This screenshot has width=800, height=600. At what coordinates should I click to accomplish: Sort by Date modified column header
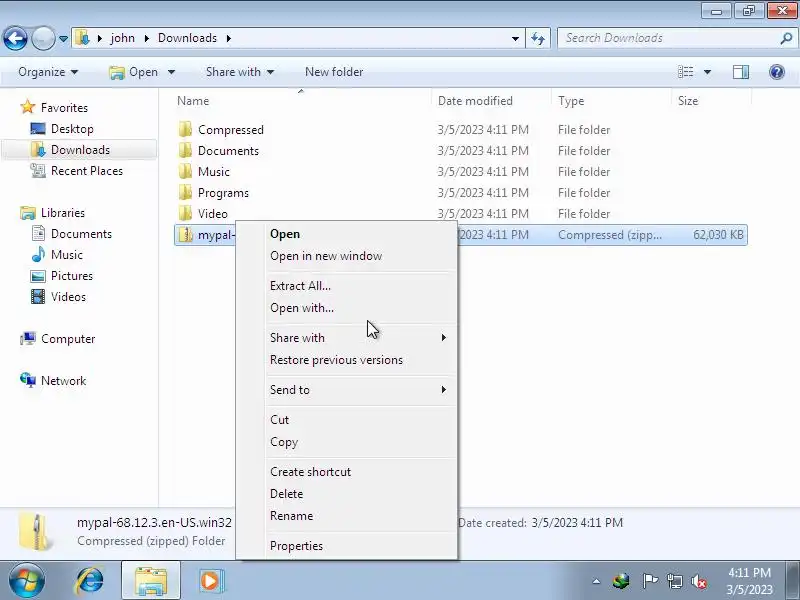[x=491, y=101]
